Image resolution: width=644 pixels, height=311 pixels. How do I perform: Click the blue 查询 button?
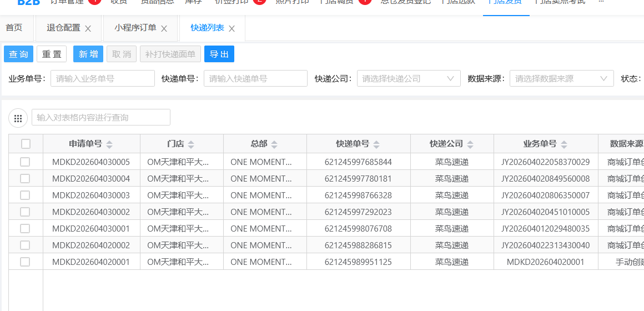[18, 54]
